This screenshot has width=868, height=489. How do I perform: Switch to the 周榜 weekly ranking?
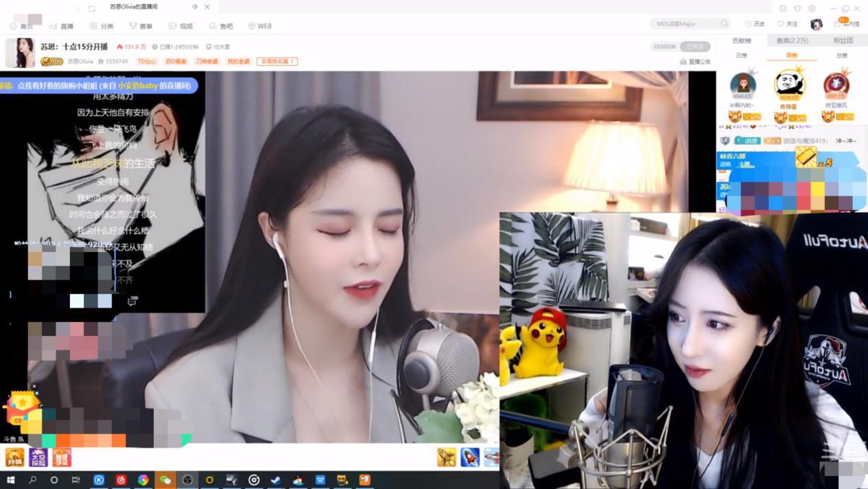[791, 56]
